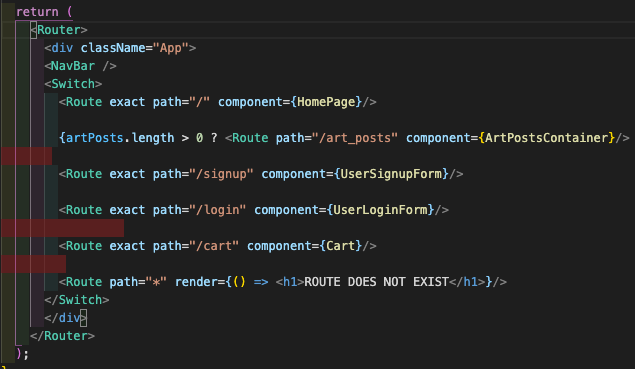Click the "/cart" path string
The image size is (635, 369).
tap(214, 246)
